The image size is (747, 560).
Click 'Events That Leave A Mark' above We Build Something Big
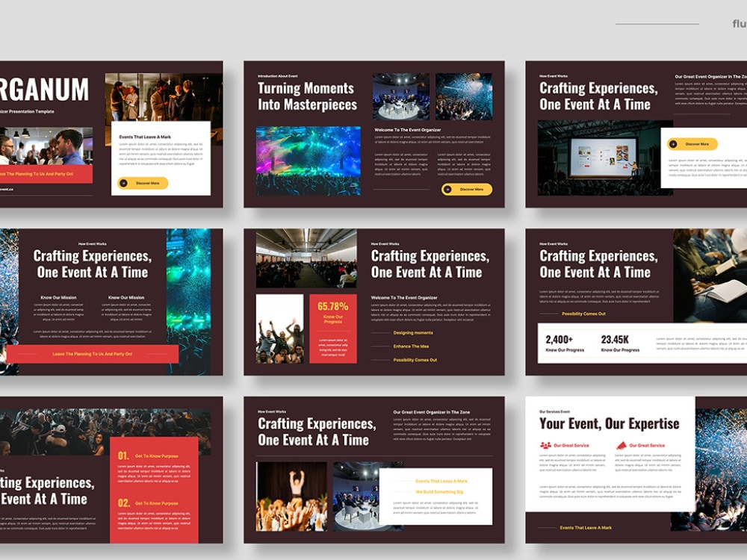(x=441, y=481)
